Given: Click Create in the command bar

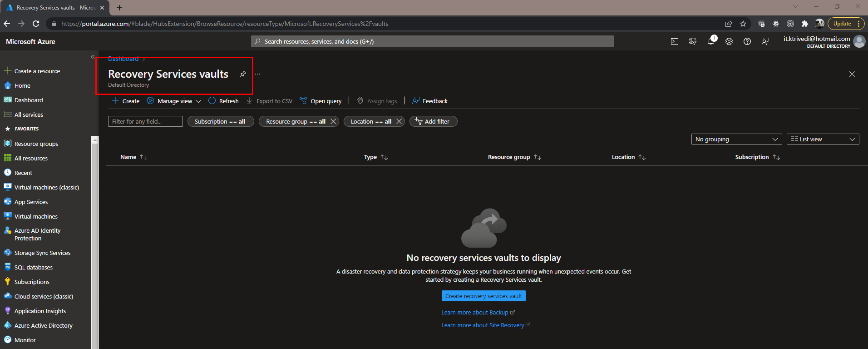Looking at the screenshot, I should (126, 101).
